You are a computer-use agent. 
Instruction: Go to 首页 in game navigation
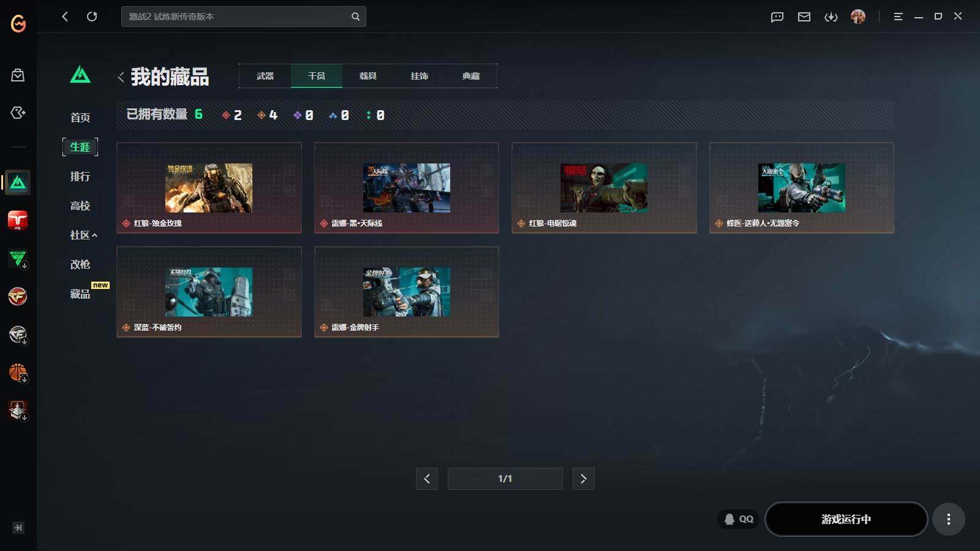coord(80,118)
